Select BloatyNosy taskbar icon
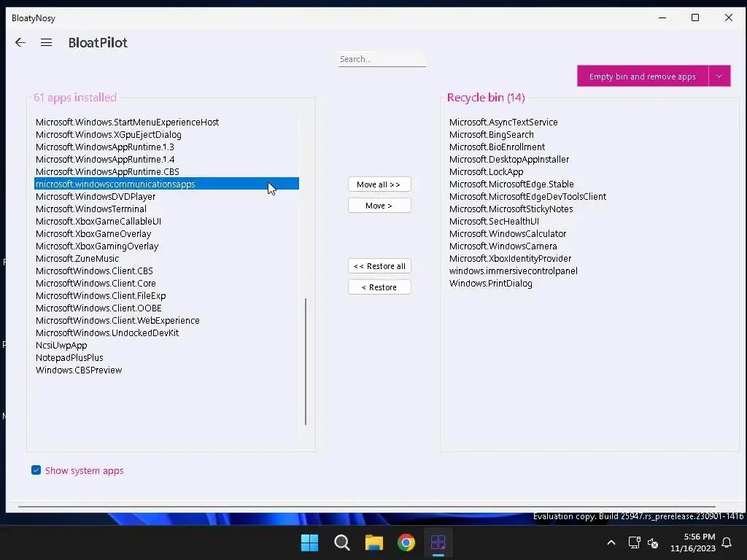Image resolution: width=747 pixels, height=560 pixels. pos(438,542)
